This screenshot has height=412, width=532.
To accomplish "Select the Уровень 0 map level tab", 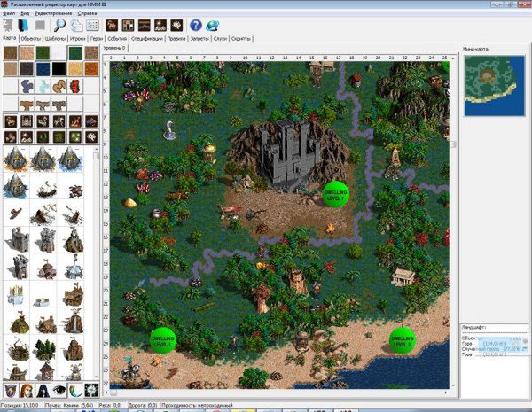I will click(x=114, y=48).
